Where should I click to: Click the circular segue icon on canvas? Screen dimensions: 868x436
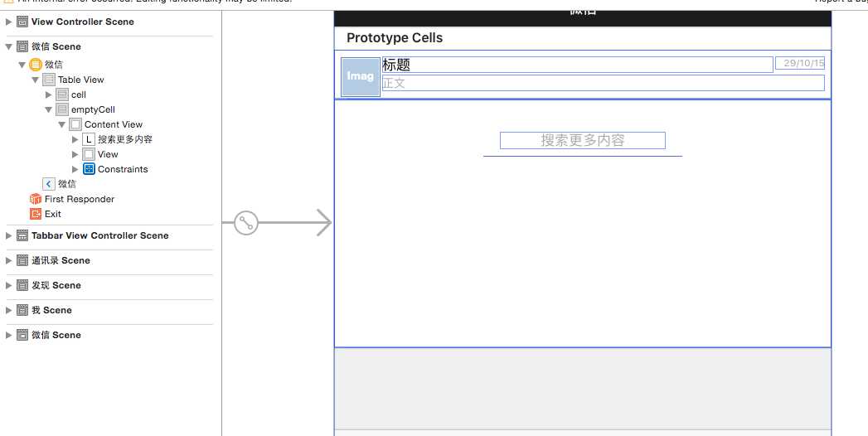(x=246, y=223)
